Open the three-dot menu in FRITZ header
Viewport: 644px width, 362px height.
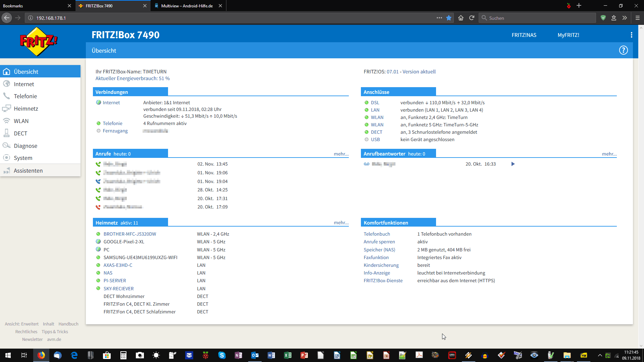(x=632, y=35)
